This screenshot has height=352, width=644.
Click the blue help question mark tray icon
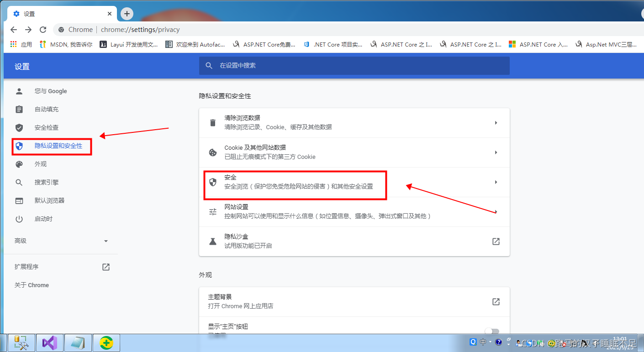(499, 342)
